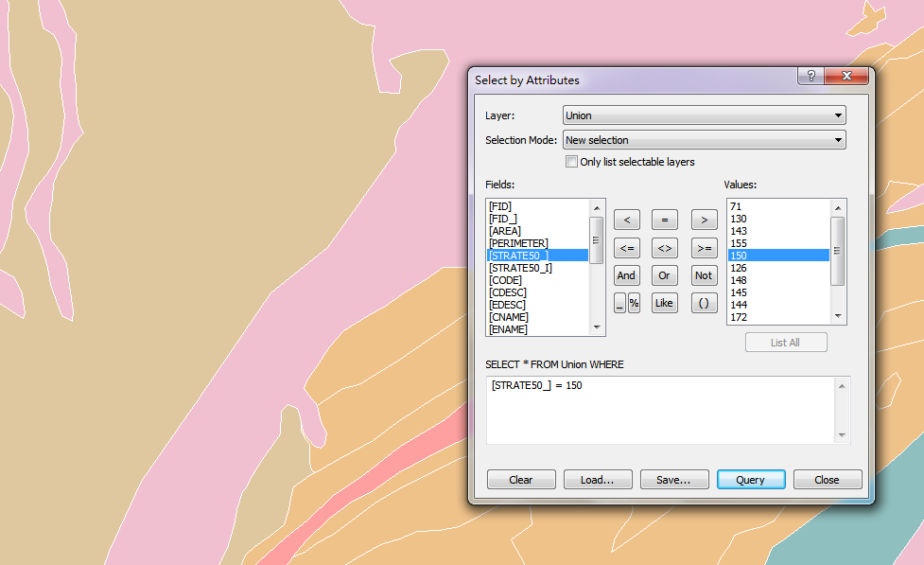Click inside the WHERE clause text box
924x565 pixels.
tap(660, 410)
